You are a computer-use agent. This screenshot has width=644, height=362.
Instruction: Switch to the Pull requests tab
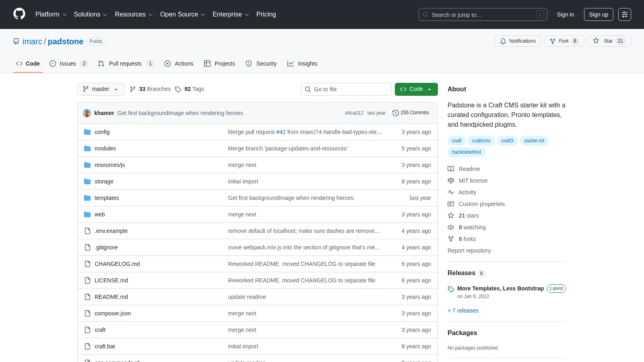pyautogui.click(x=126, y=64)
